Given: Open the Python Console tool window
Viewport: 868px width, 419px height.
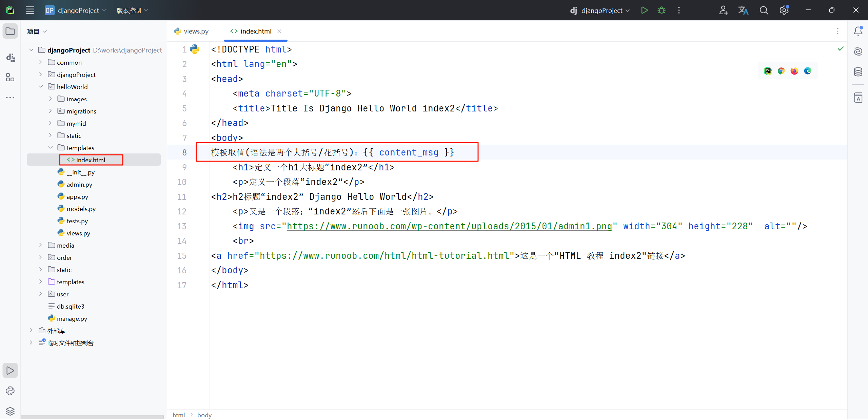Looking at the screenshot, I should point(10,391).
